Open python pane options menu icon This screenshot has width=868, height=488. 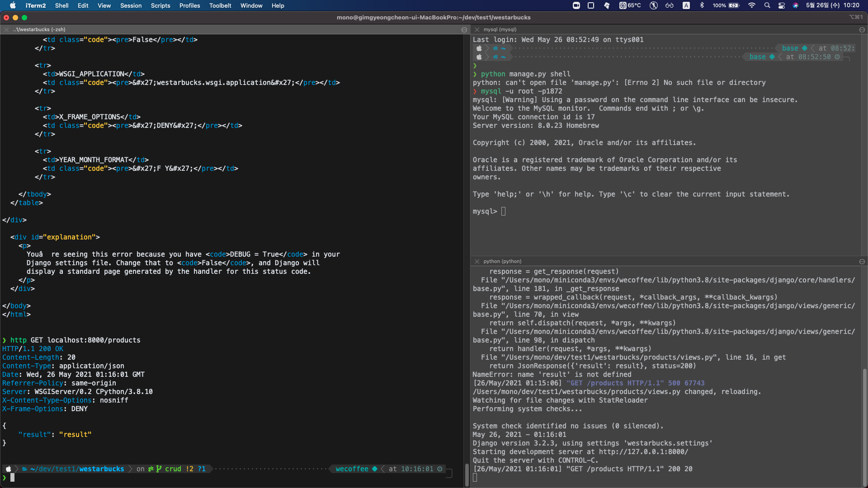[x=862, y=262]
